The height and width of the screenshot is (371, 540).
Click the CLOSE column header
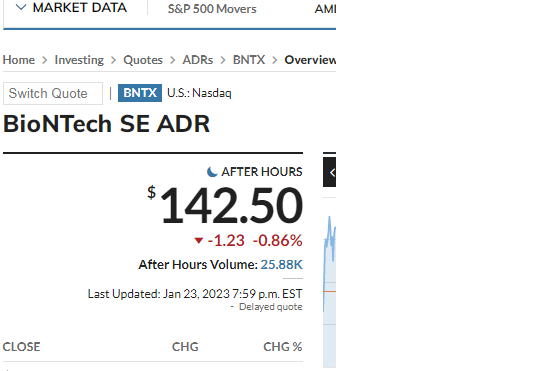tap(21, 347)
